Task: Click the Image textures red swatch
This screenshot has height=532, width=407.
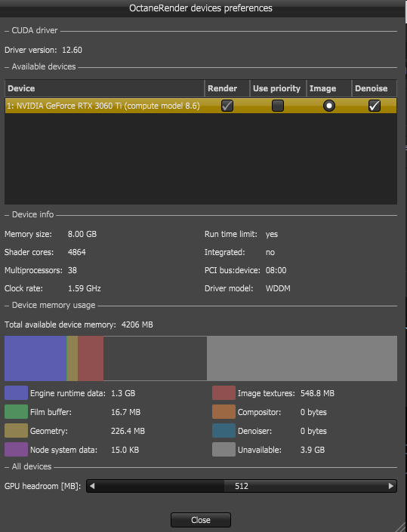Action: 224,393
